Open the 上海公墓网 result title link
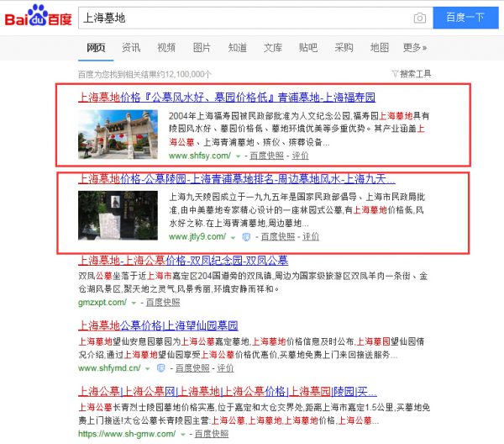This screenshot has width=504, height=444. tap(228, 392)
